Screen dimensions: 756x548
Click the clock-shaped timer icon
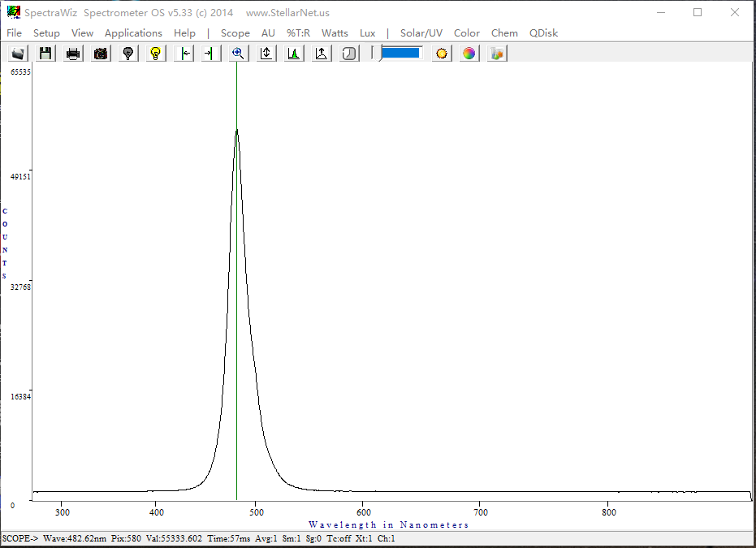[349, 54]
